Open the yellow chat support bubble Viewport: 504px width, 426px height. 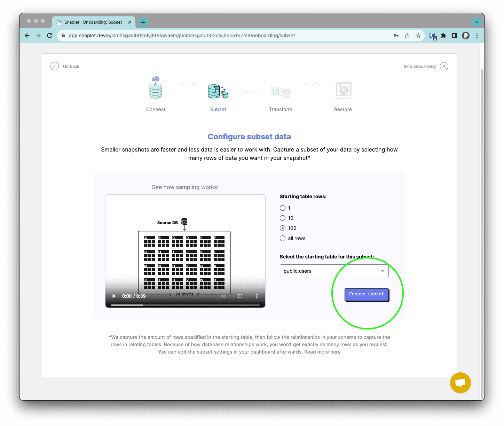pos(460,383)
